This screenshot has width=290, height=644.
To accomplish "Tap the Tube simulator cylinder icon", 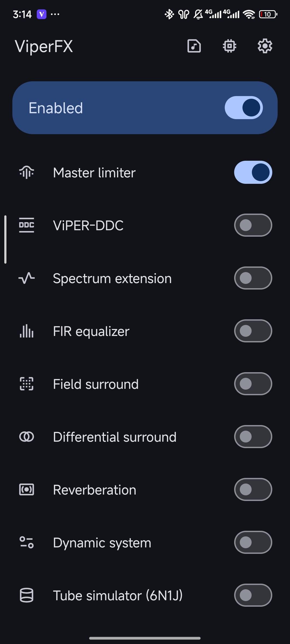I will pos(27,595).
